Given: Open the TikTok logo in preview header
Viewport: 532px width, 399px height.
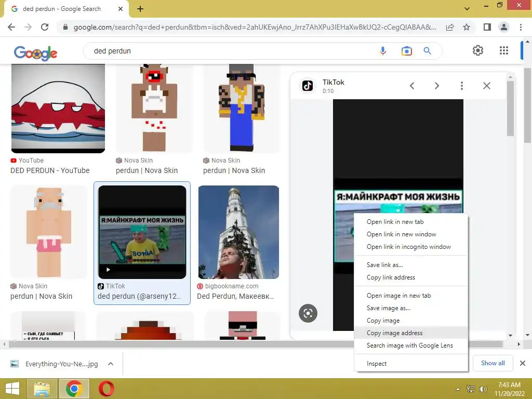Looking at the screenshot, I should click(308, 86).
